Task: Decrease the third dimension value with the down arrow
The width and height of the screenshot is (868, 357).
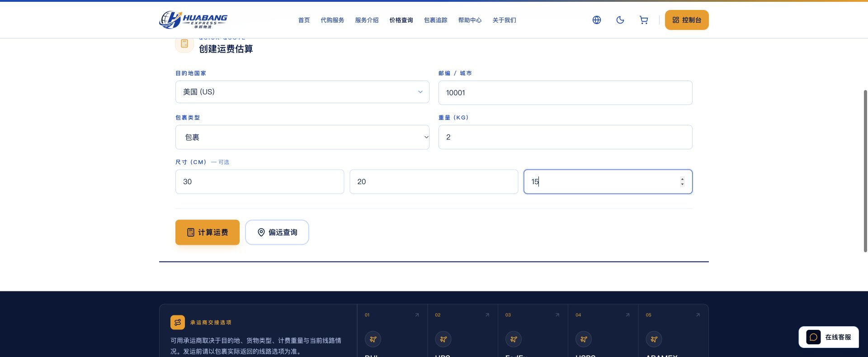Action: tap(682, 184)
